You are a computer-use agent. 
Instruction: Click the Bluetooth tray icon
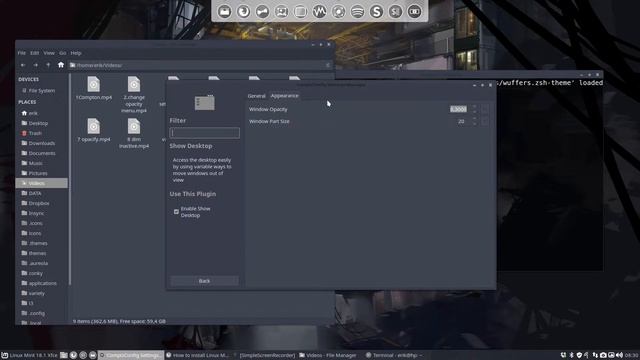tap(571, 356)
